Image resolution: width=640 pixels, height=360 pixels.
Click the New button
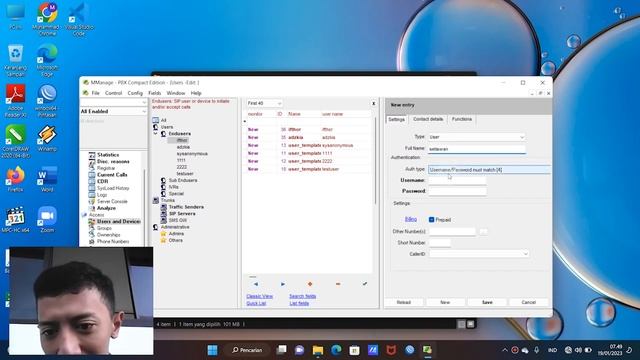445,302
